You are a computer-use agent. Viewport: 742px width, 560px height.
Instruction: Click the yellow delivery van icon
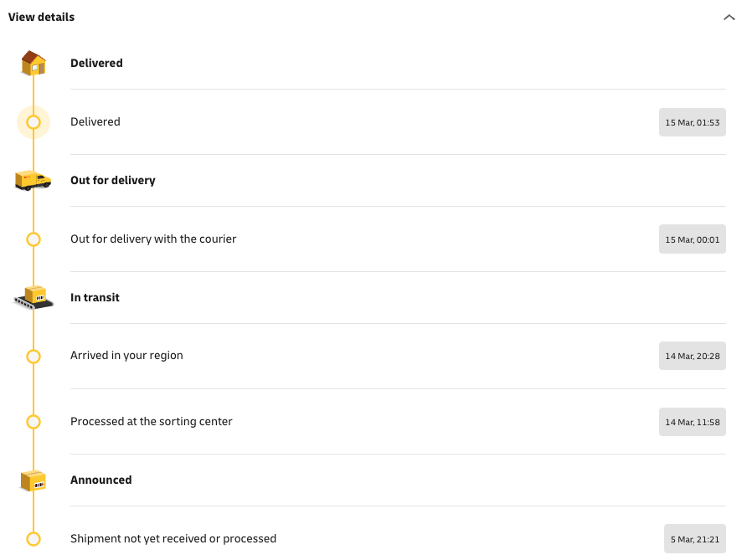[33, 180]
